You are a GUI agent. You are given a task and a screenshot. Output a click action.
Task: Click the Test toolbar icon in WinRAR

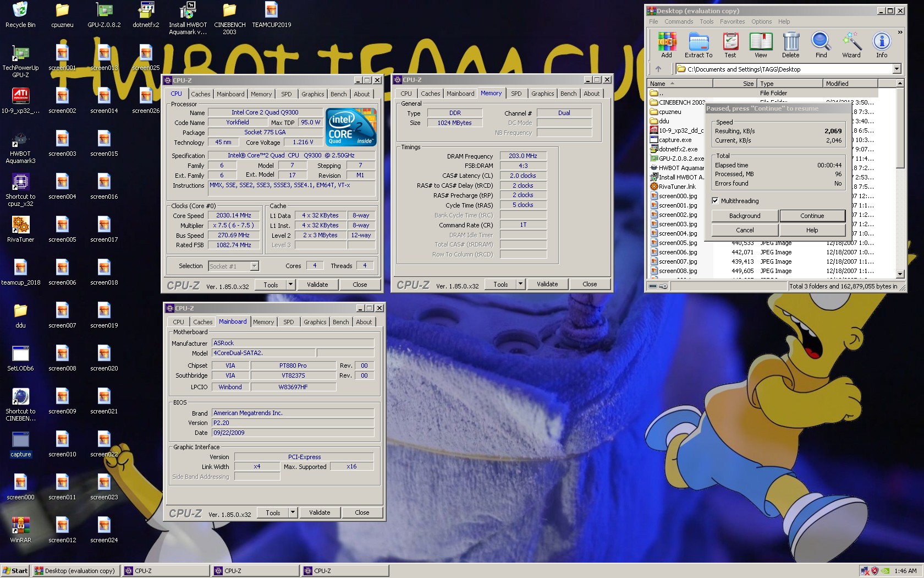[730, 45]
